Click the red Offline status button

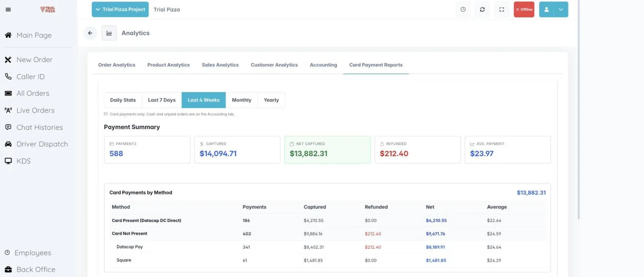(x=524, y=9)
